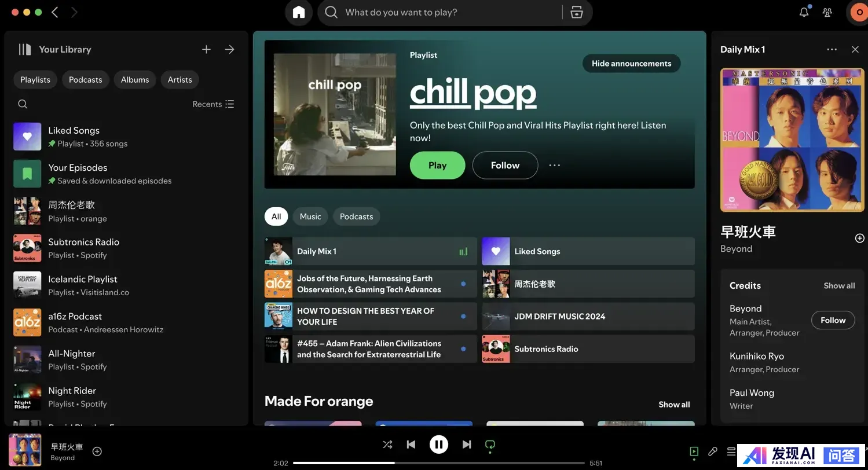The width and height of the screenshot is (868, 470).
Task: Select the Music tab on home
Action: tap(310, 216)
